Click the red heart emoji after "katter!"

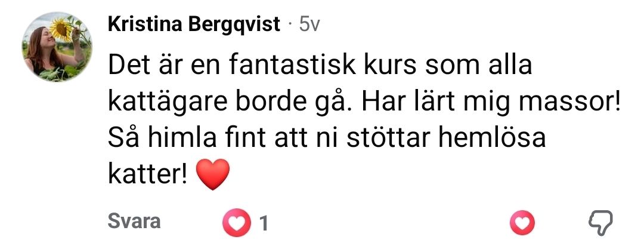[x=212, y=174]
